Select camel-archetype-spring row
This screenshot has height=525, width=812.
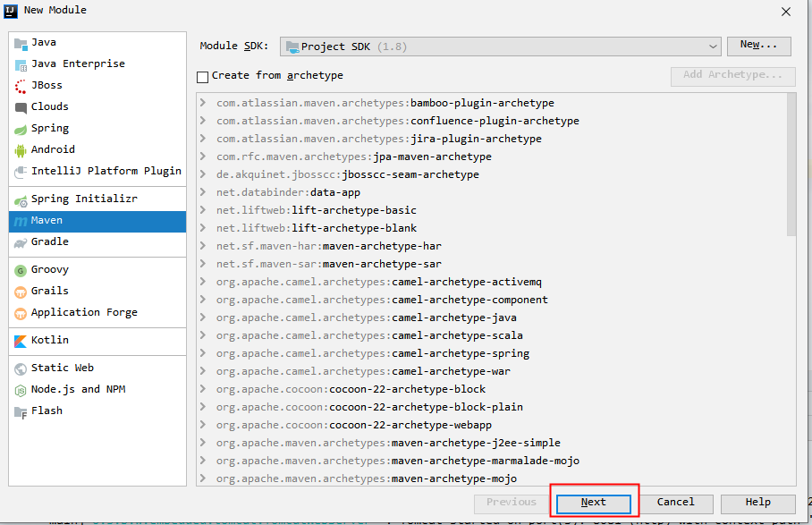click(x=492, y=353)
